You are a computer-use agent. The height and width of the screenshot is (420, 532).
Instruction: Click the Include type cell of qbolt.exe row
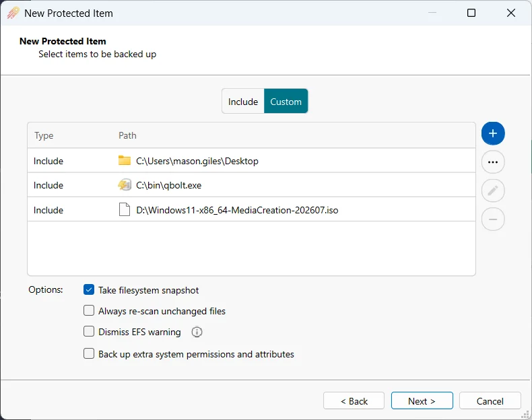[48, 185]
